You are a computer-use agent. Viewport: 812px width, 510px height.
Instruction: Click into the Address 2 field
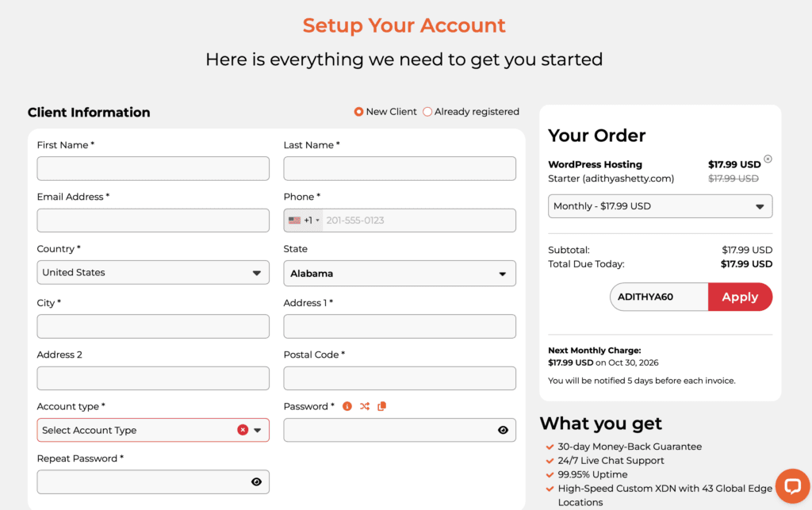pos(153,378)
